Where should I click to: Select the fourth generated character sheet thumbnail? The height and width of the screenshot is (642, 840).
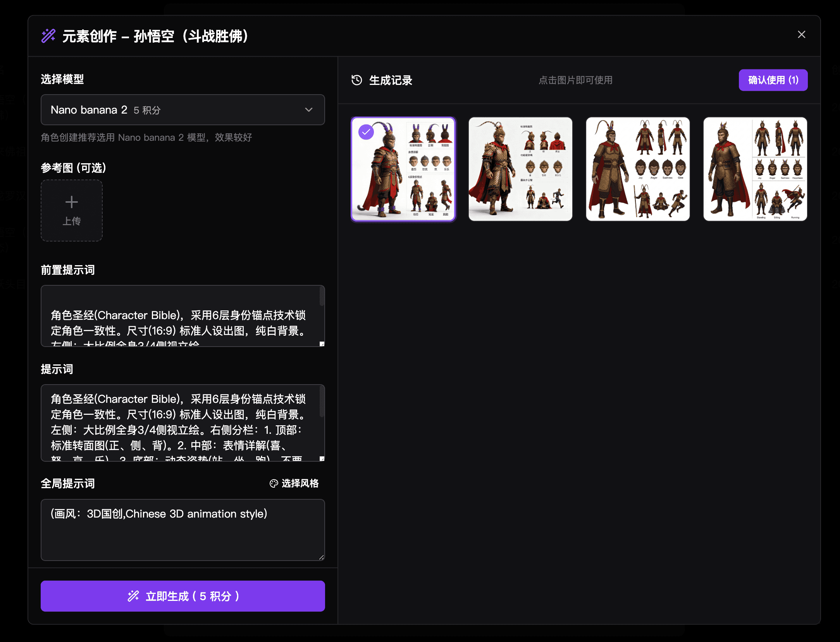[755, 169]
